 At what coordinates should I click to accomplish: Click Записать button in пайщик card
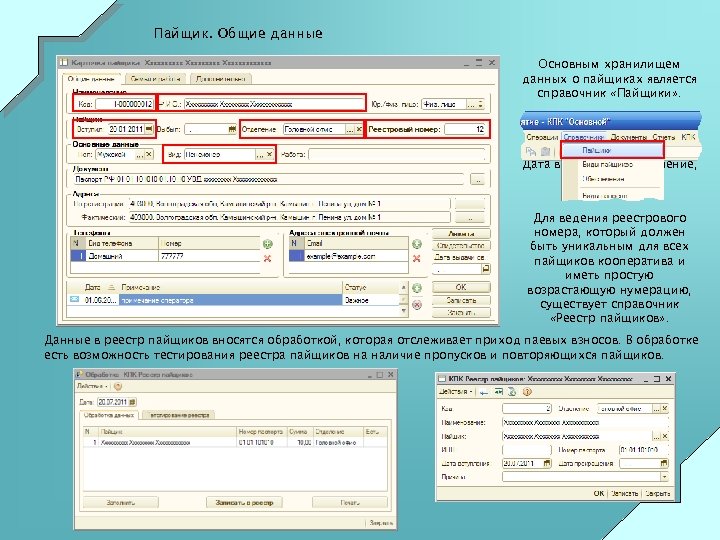(x=461, y=300)
